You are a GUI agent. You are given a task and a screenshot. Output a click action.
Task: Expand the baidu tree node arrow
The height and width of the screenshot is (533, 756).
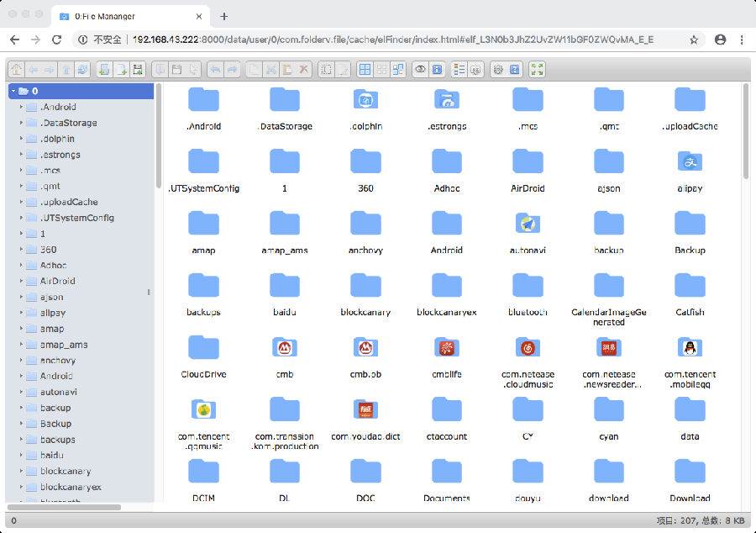coord(21,455)
